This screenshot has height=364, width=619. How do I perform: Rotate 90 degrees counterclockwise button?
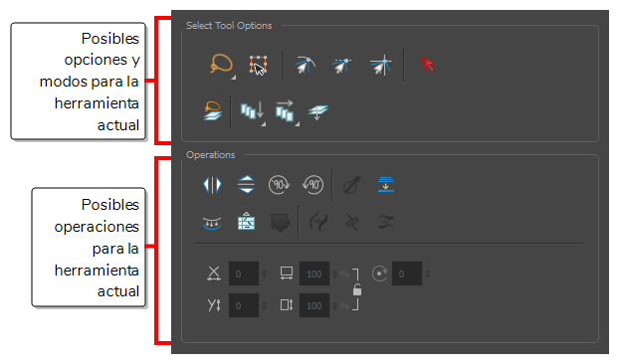click(312, 185)
